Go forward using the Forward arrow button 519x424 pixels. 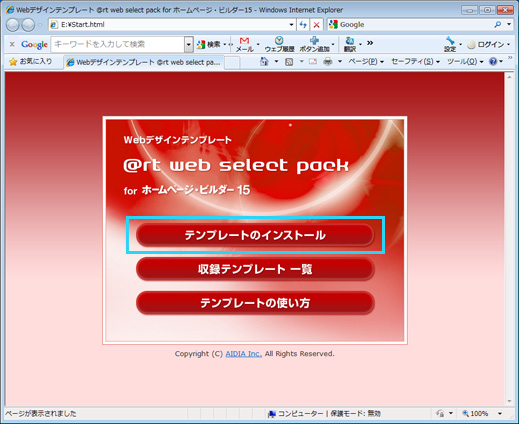coord(28,25)
